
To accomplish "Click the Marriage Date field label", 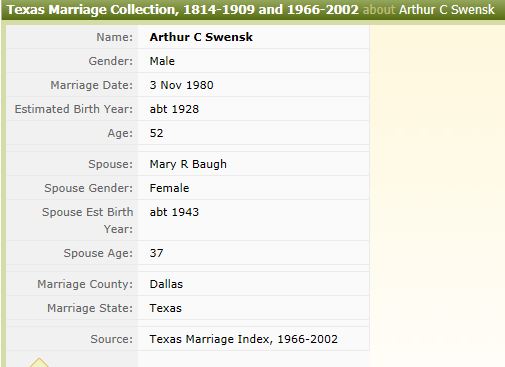I will tap(91, 85).
